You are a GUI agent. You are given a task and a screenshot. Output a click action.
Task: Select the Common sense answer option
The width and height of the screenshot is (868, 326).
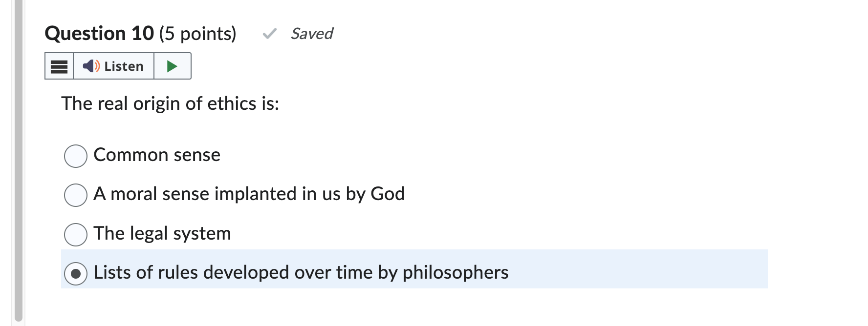(x=76, y=155)
